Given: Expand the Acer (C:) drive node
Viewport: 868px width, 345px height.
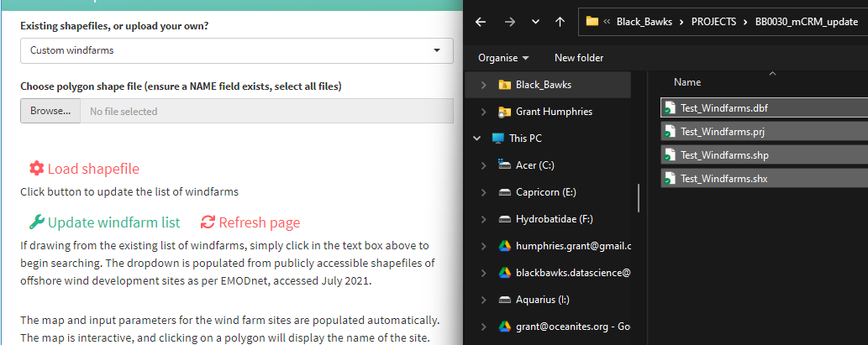Looking at the screenshot, I should click(484, 165).
